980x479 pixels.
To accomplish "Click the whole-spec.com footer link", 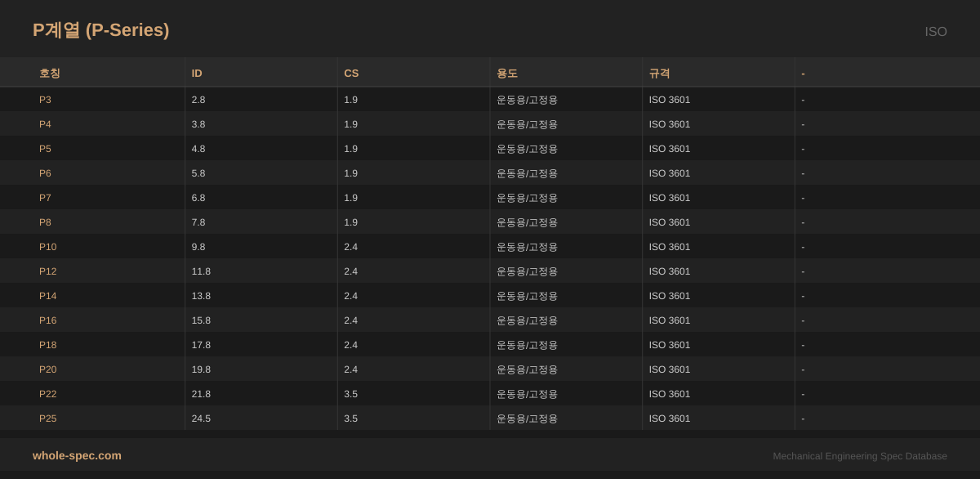I will (77, 455).
